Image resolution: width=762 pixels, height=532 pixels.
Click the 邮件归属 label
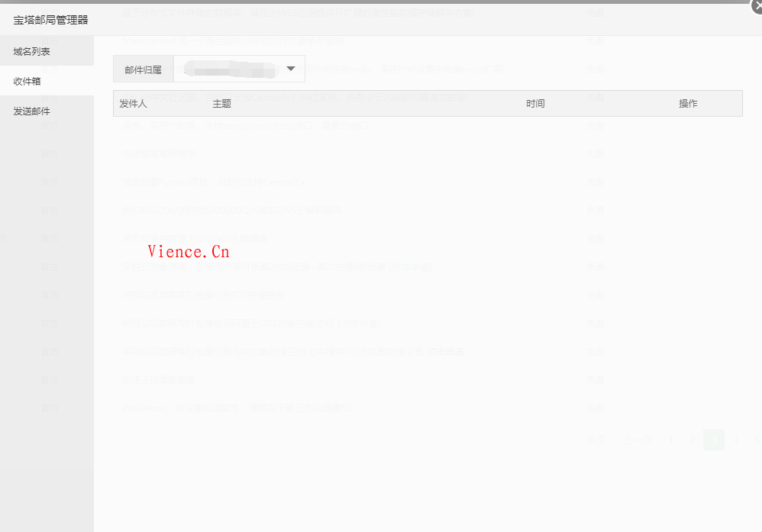(x=143, y=69)
